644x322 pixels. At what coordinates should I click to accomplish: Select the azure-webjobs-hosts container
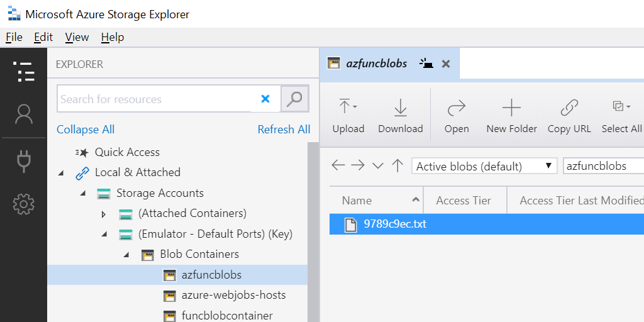(233, 295)
